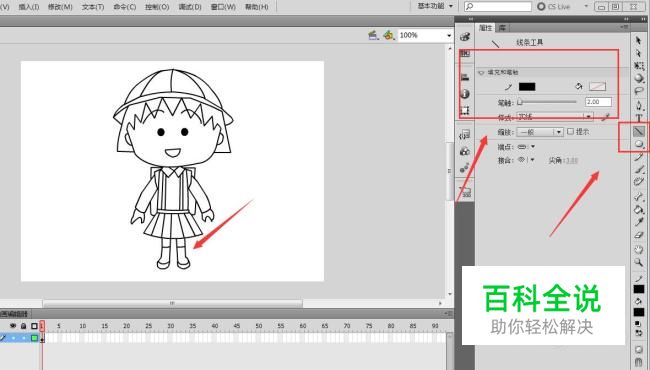Click the toolbox stroke color black swatch
Screen dimensions: 650x370
point(638,289)
